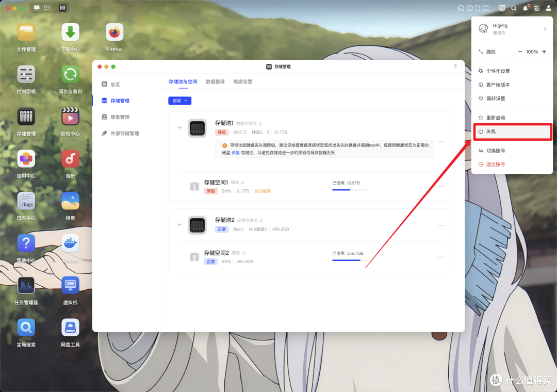The image size is (557, 392).
Task: Open the 帮助中心 desktop icon
Action: click(26, 244)
